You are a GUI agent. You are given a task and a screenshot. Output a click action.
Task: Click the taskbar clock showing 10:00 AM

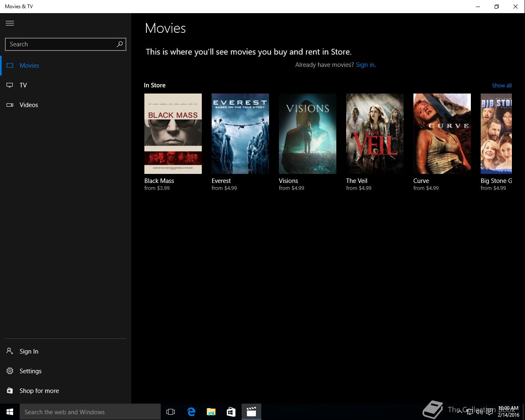(509, 412)
